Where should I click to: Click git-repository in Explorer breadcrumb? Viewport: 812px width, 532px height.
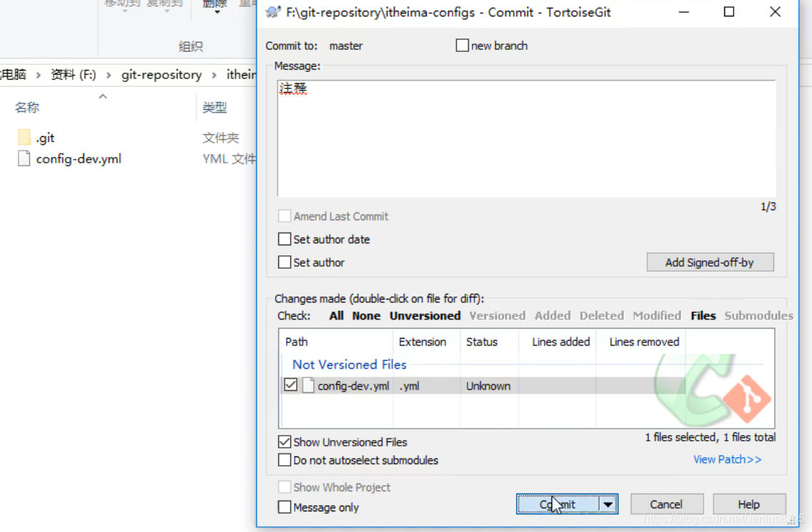[x=161, y=75]
